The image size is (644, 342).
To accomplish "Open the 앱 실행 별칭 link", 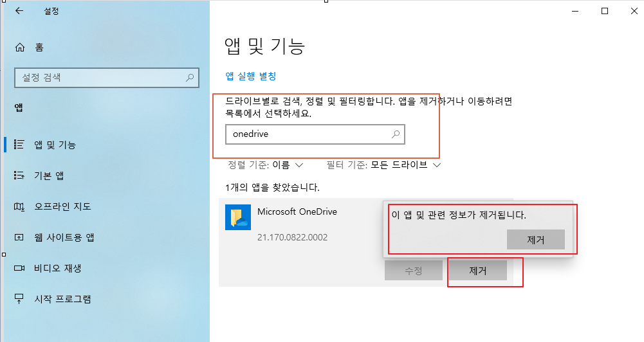I will 250,76.
